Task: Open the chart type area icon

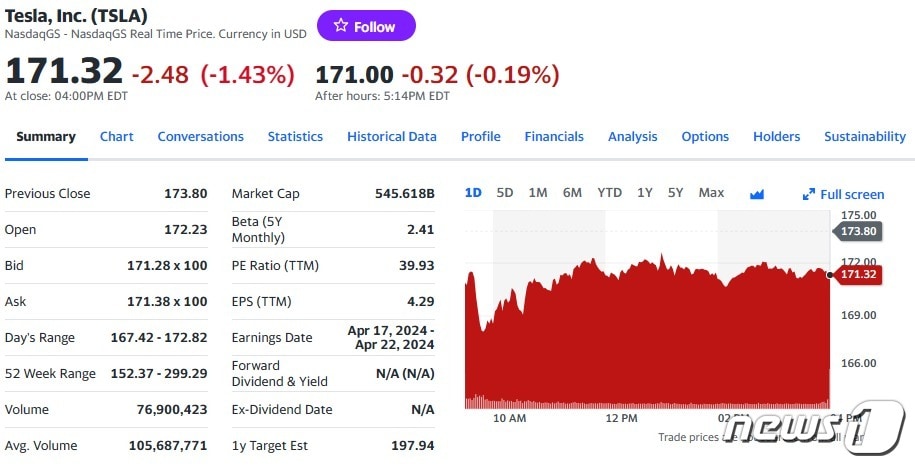Action: click(x=757, y=193)
